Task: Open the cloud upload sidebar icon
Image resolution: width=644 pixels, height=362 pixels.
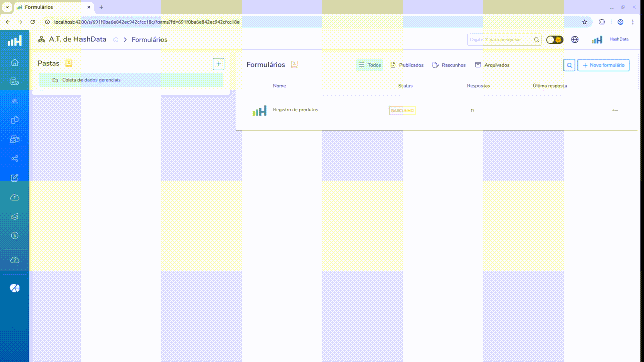Action: pos(15,197)
